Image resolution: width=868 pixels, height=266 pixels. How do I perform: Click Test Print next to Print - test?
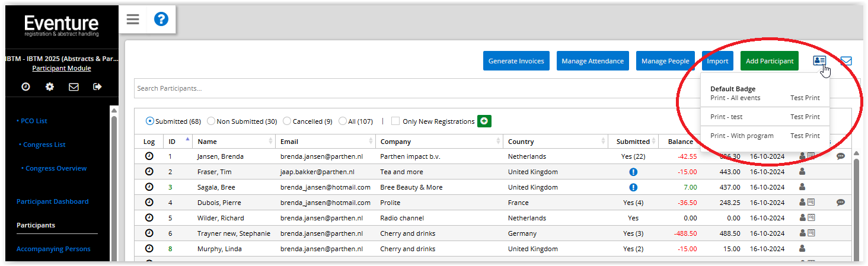point(805,117)
